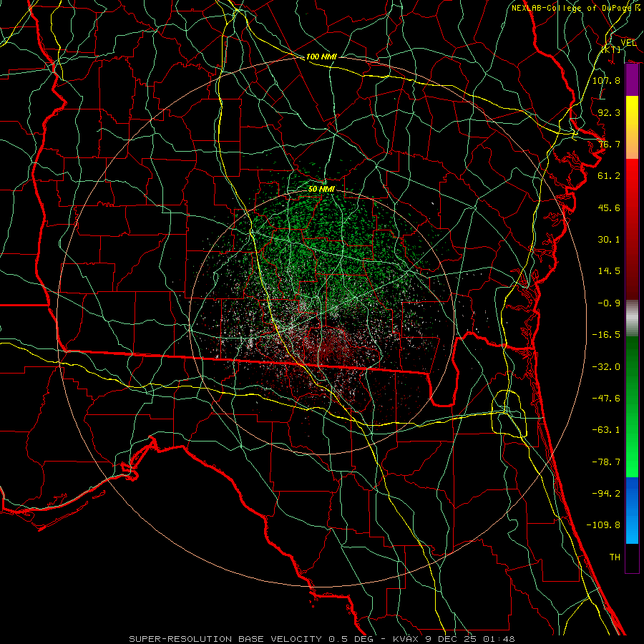
Task: Select the 14.5 velocity legend value
Action: pyautogui.click(x=609, y=271)
